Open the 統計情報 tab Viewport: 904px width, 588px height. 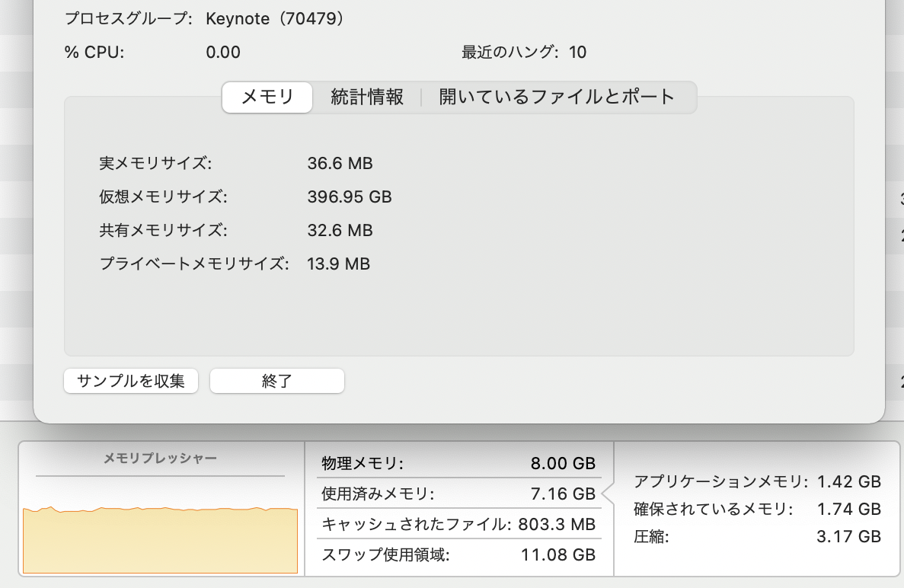click(366, 97)
